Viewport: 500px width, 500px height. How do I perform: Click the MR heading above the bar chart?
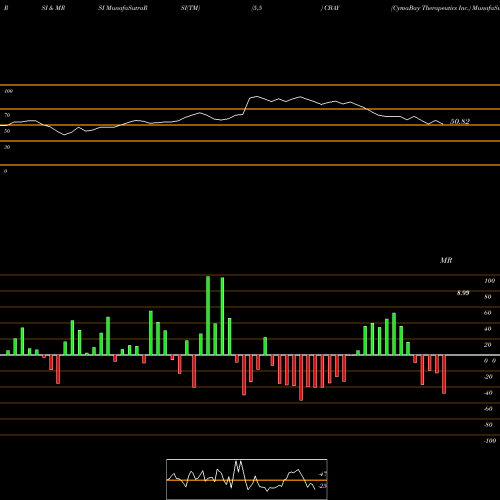click(446, 260)
